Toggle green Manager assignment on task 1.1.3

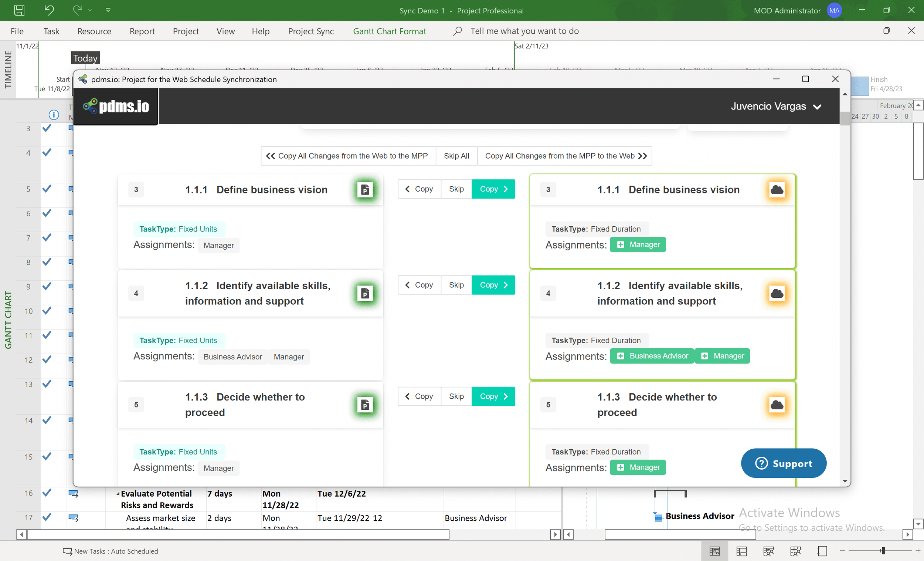(x=638, y=467)
